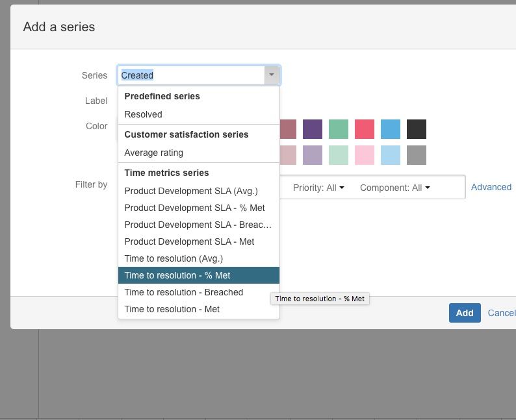The height and width of the screenshot is (420, 516).
Task: Choose the green color swatch
Action: point(339,129)
